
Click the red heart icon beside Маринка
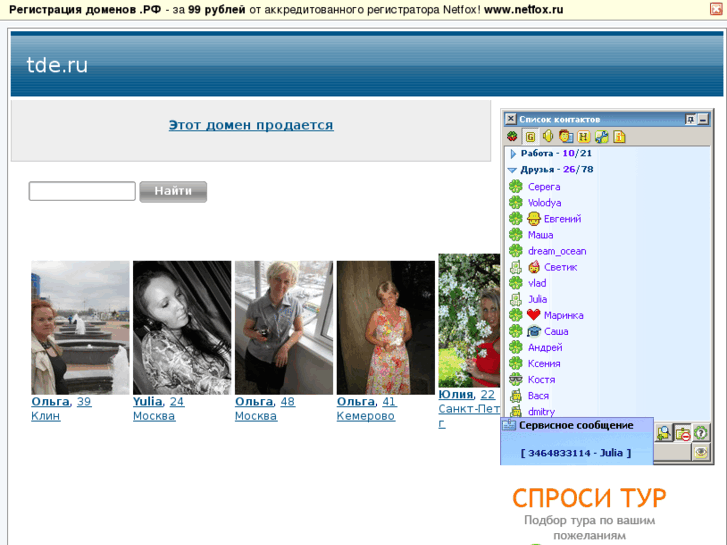click(534, 315)
